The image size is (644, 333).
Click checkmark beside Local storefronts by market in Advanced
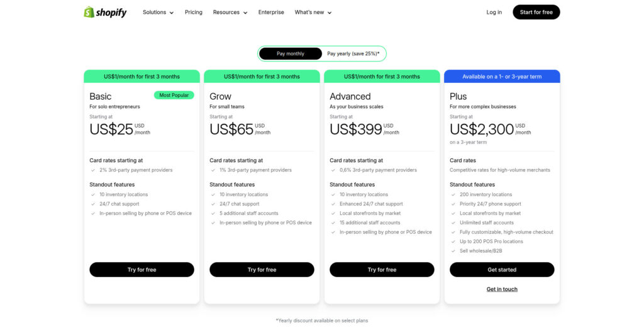pos(333,213)
